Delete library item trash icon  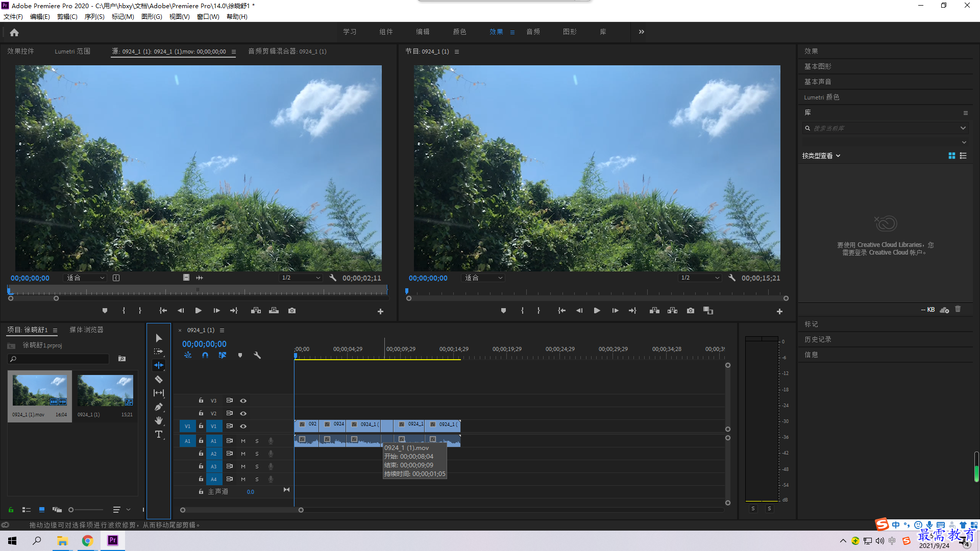point(958,309)
